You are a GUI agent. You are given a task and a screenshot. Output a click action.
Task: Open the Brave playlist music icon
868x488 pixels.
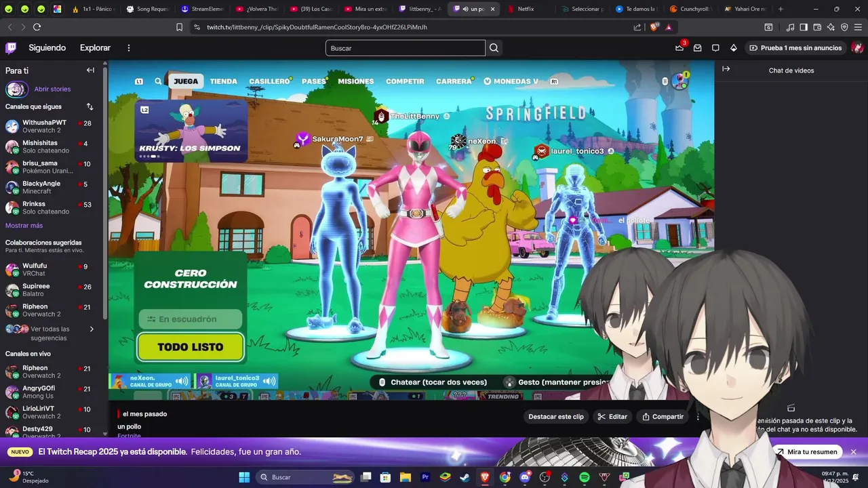coord(790,27)
